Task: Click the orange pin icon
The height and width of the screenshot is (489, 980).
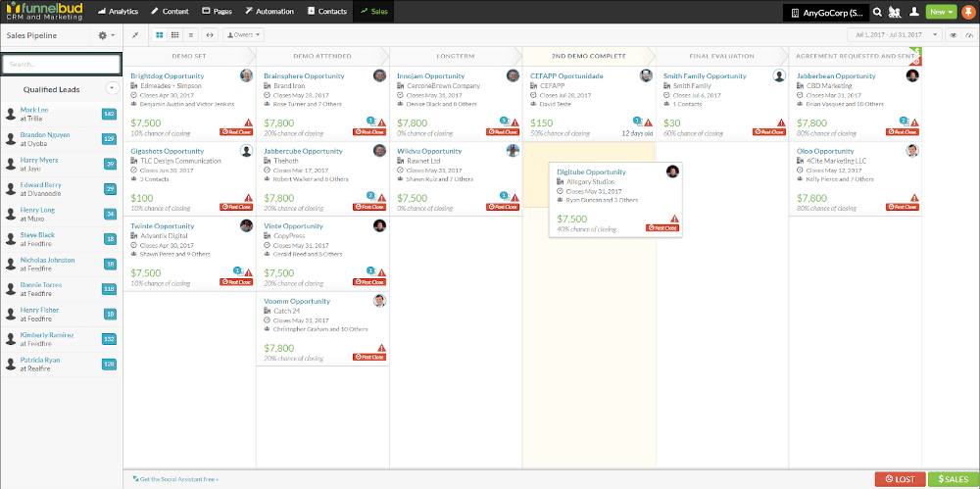Action: 967,12
